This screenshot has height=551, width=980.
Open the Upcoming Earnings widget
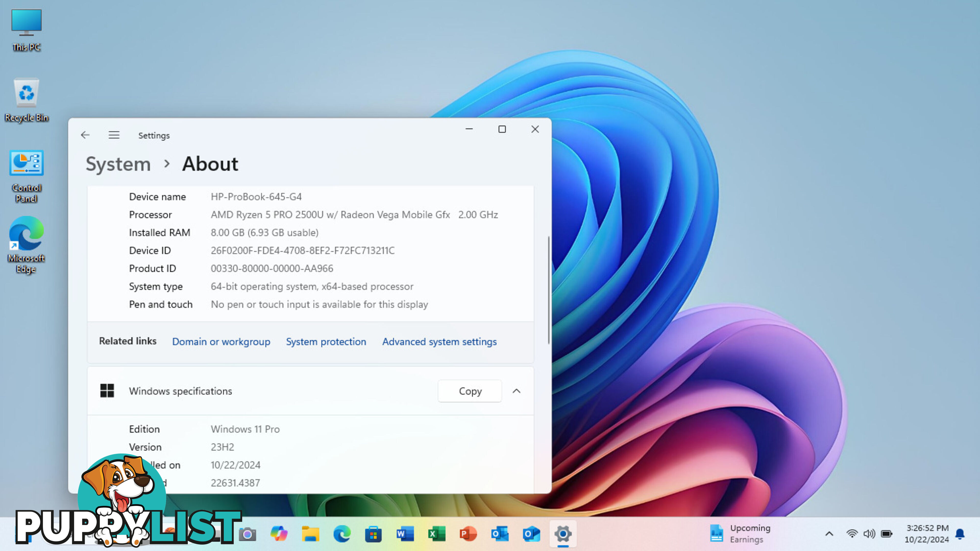point(740,533)
